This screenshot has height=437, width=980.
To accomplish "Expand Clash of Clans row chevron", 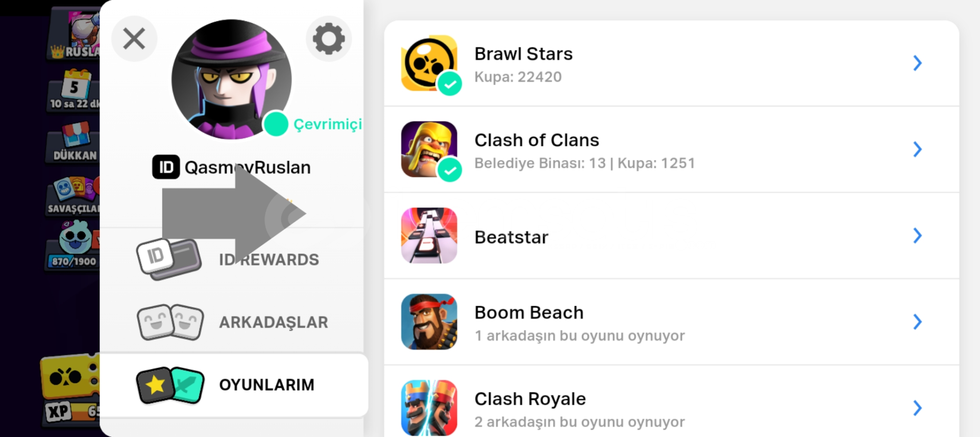I will pyautogui.click(x=917, y=149).
